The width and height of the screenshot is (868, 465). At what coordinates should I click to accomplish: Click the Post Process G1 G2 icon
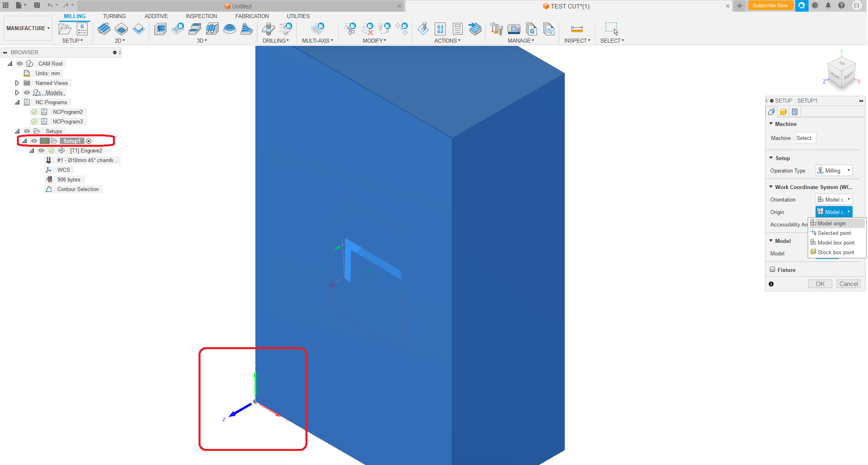(440, 29)
